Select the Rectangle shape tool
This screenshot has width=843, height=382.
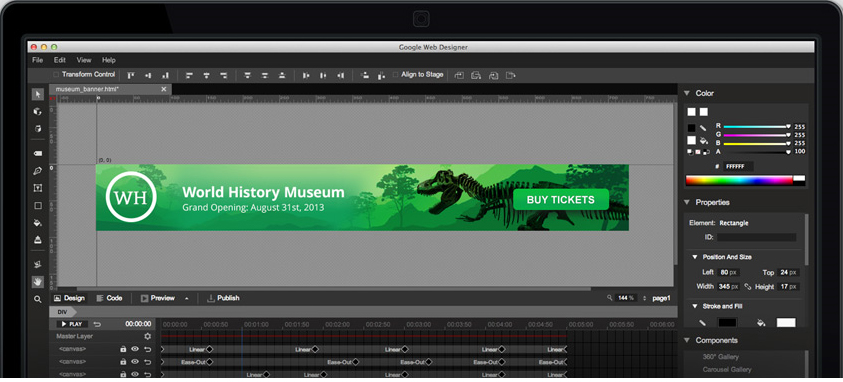(38, 205)
